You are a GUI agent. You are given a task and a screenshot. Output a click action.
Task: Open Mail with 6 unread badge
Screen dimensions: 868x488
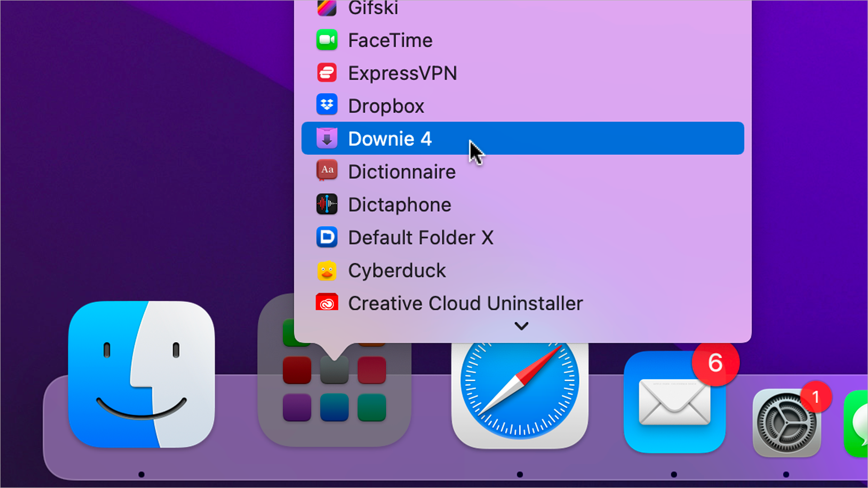click(x=675, y=402)
